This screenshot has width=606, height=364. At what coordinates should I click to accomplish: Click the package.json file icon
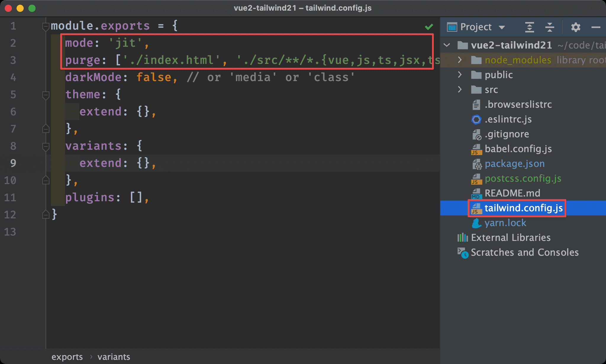[477, 164]
